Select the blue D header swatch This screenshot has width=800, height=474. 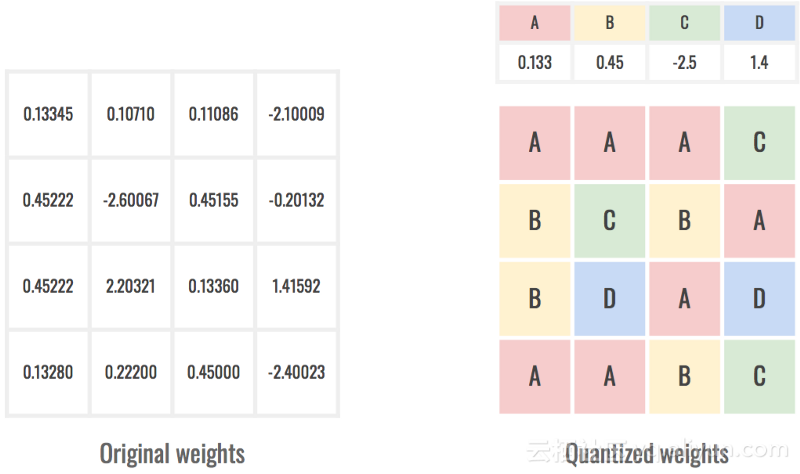click(759, 23)
